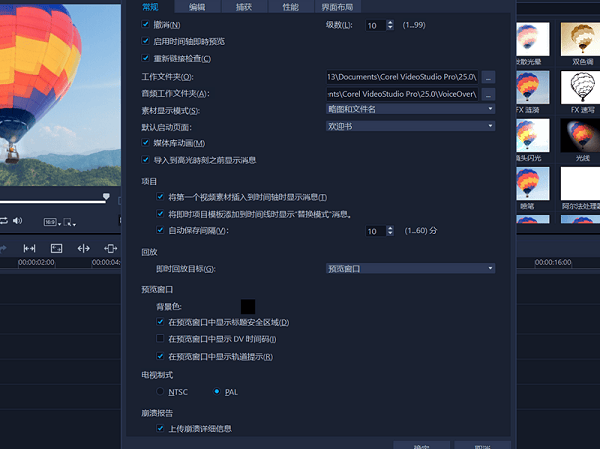Click the stepper arrows for 自动保存间隔
The height and width of the screenshot is (449, 600).
click(390, 231)
